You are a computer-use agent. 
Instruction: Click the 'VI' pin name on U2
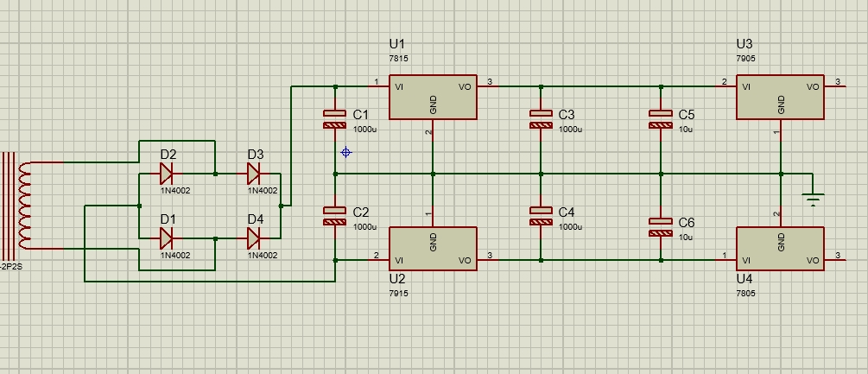pyautogui.click(x=398, y=261)
